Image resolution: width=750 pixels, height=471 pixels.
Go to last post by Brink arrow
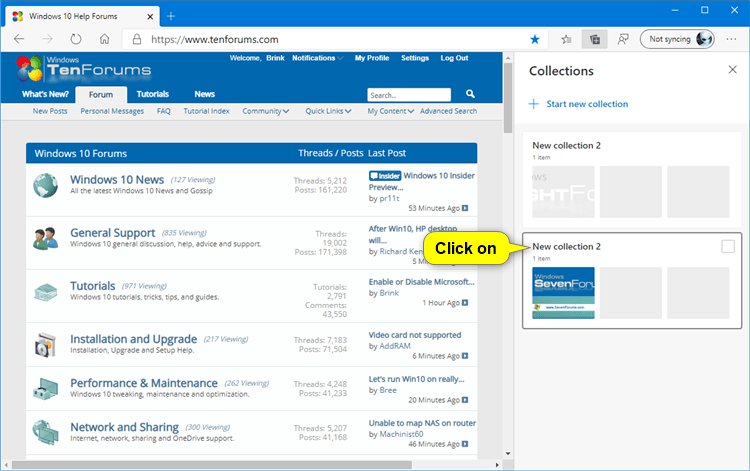click(x=465, y=303)
